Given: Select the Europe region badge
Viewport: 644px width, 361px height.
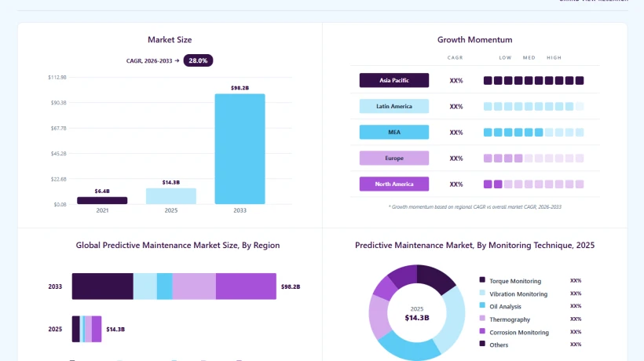Looking at the screenshot, I should [394, 158].
